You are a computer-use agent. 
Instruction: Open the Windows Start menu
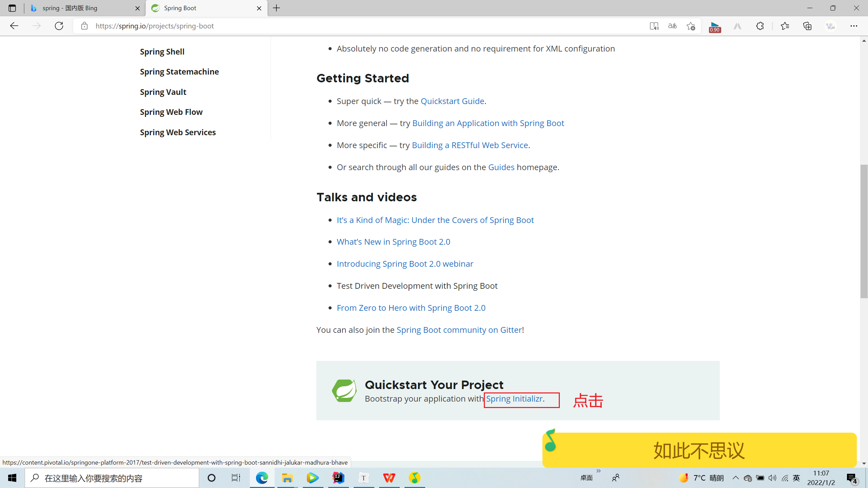pyautogui.click(x=12, y=478)
